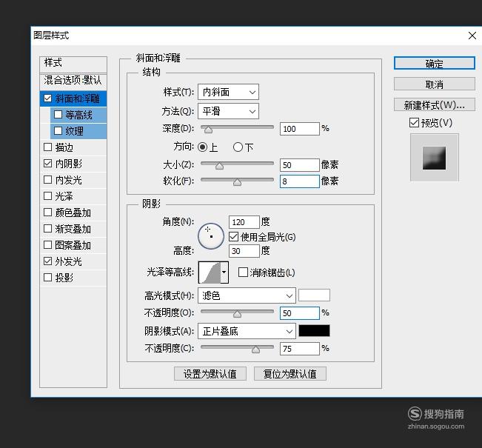Click the style preview thumbnail

pos(435,158)
